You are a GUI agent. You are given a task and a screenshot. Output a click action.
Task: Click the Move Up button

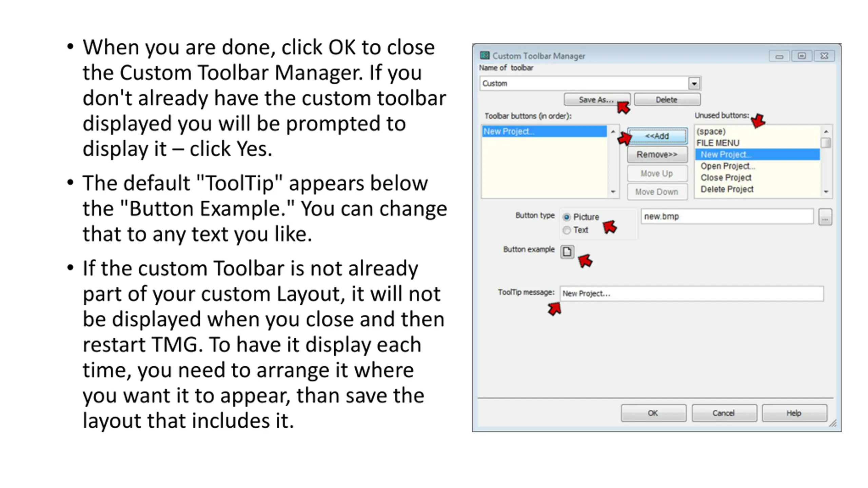click(657, 174)
